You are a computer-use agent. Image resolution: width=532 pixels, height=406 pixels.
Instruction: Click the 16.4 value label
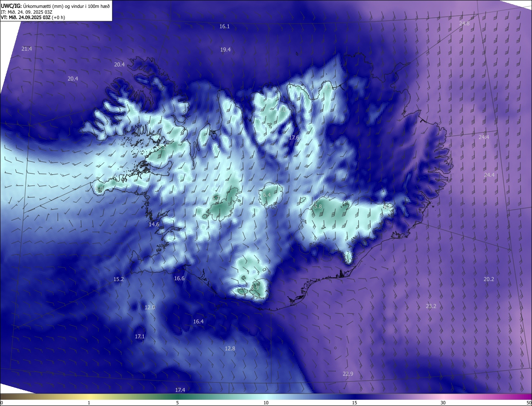[198, 321]
